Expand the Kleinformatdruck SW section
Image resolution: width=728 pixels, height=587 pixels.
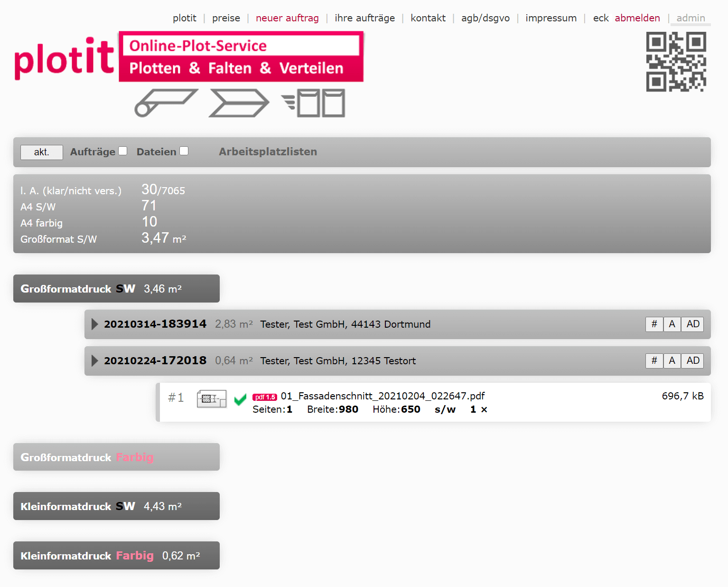(116, 506)
